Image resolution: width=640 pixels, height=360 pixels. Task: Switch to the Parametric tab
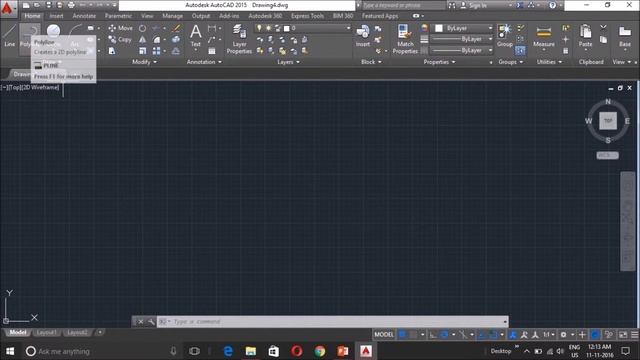[x=118, y=16]
